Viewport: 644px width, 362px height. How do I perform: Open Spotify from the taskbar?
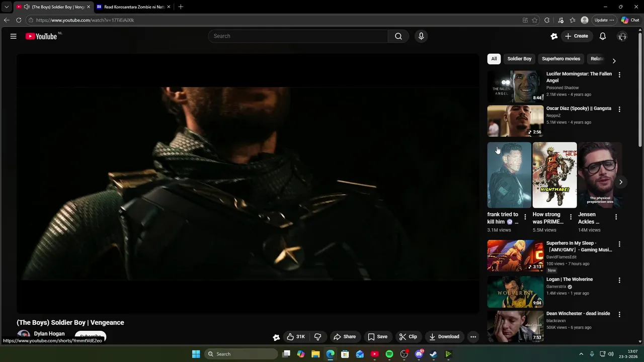[x=389, y=354]
